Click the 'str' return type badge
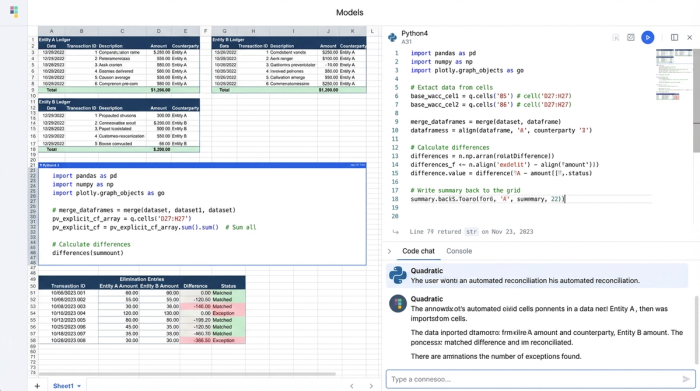 tap(471, 232)
